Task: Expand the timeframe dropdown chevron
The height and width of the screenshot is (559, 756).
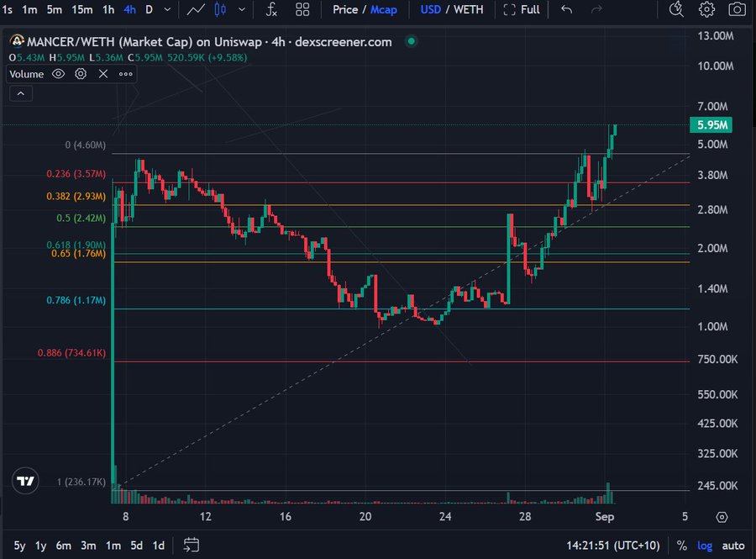Action: point(167,9)
